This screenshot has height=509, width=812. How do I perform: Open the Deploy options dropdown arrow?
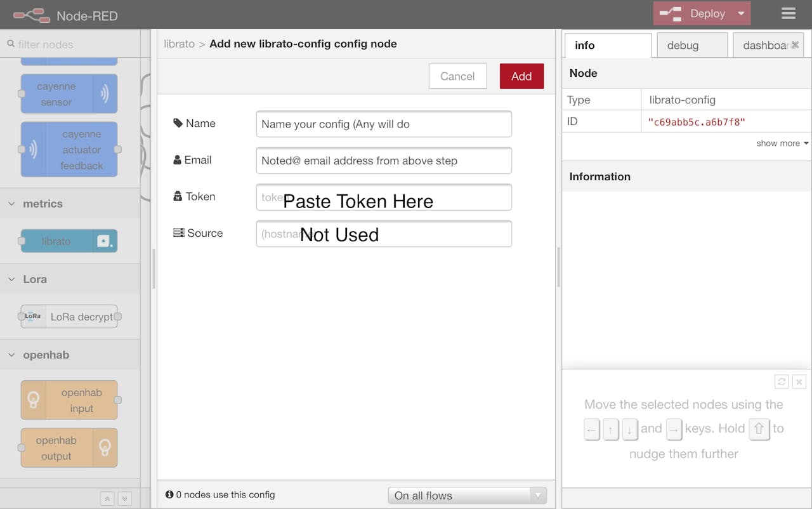(x=741, y=13)
